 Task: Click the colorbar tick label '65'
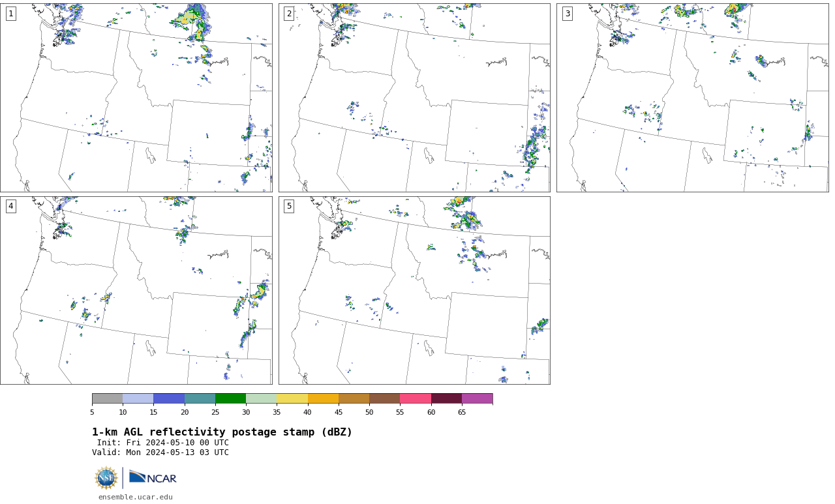[462, 412]
